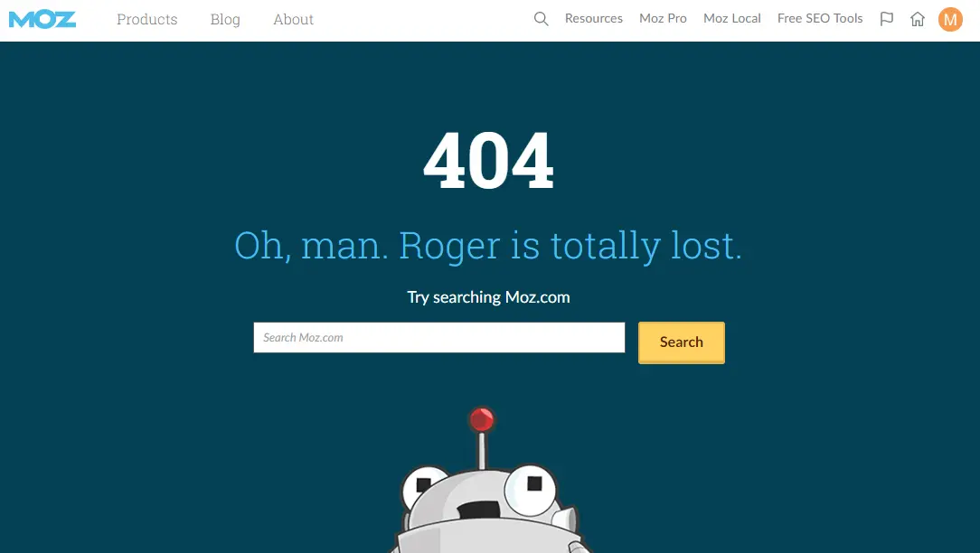Click the flag notifications icon
980x553 pixels.
886,19
